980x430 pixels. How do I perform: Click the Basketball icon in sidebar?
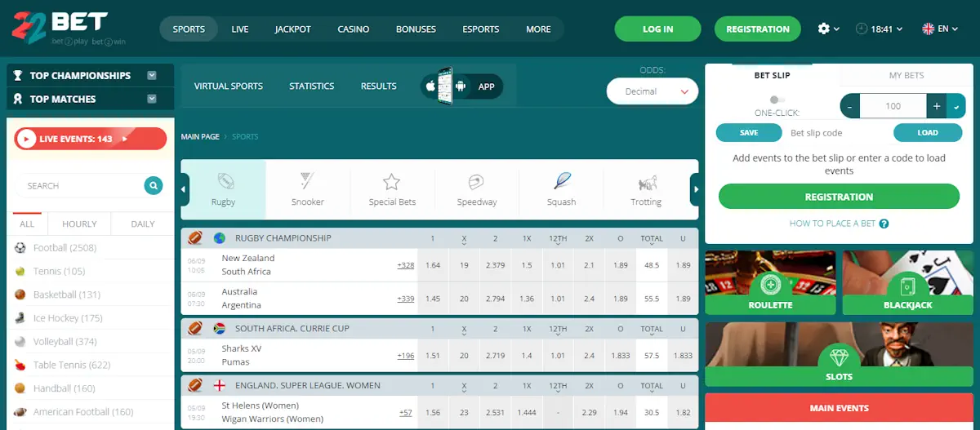click(20, 295)
